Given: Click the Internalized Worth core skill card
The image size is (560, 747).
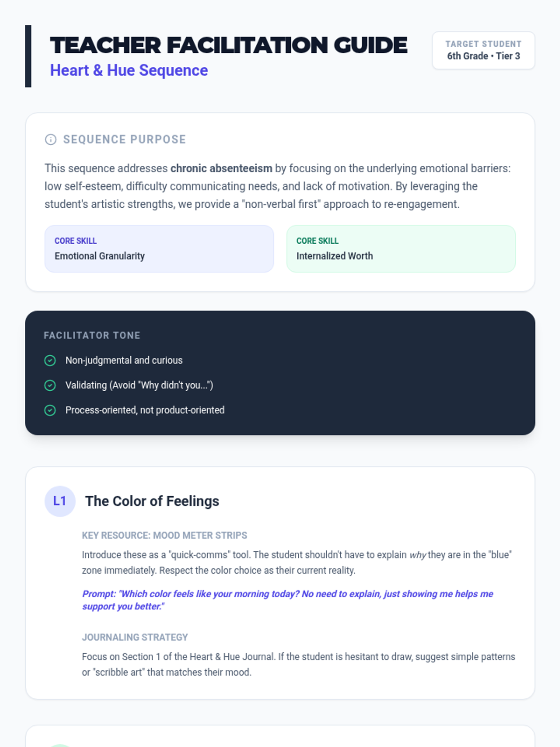Looking at the screenshot, I should click(401, 249).
